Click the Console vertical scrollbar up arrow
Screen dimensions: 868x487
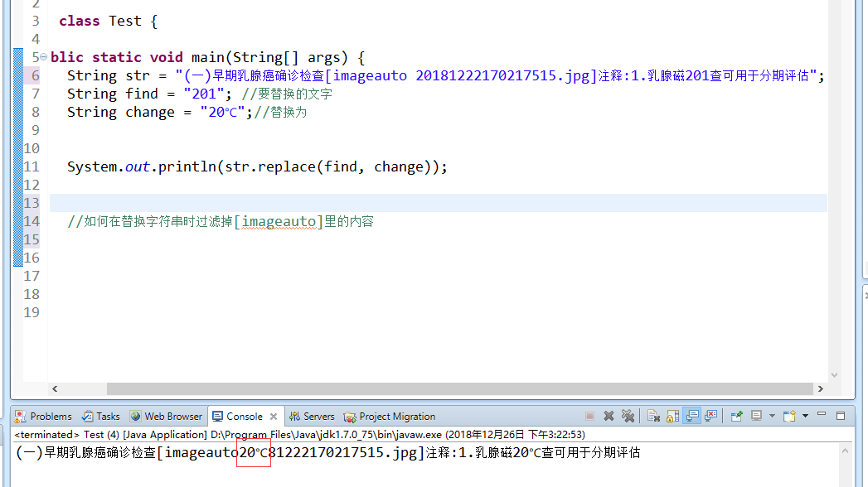[x=846, y=451]
